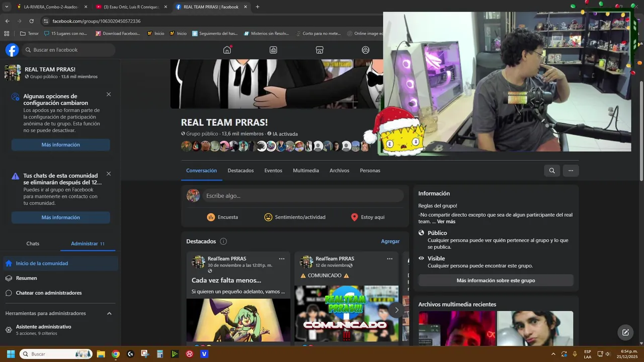The image size is (644, 362).
Task: Click the Agregar link in Destacados
Action: tap(390, 241)
